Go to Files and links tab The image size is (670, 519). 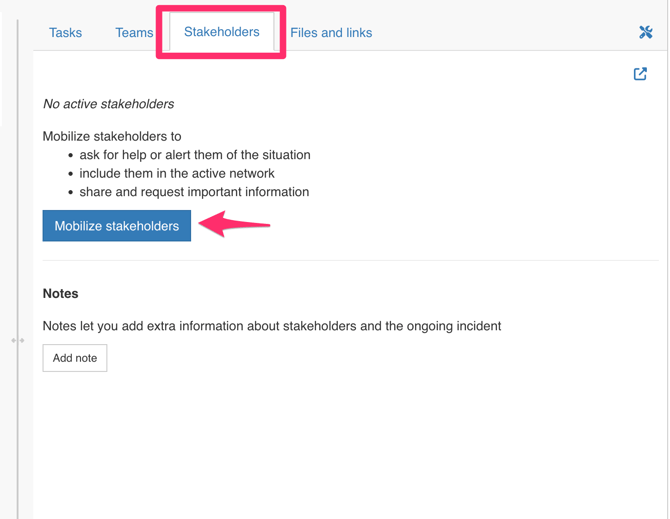tap(331, 33)
